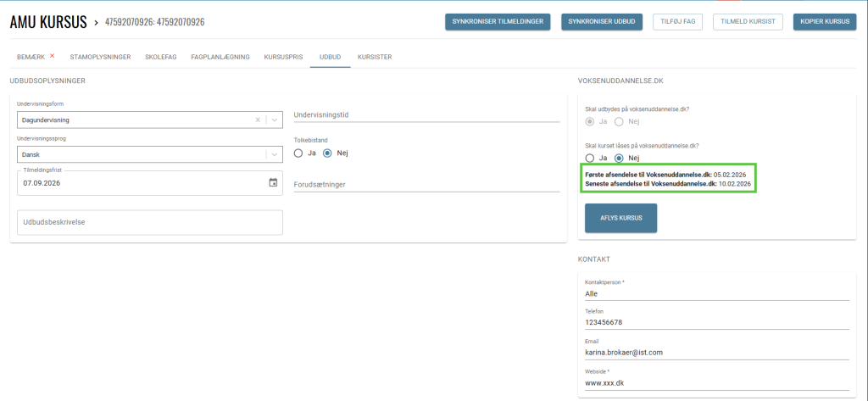
Task: Select Ja for Tolkebistand
Action: tap(298, 153)
